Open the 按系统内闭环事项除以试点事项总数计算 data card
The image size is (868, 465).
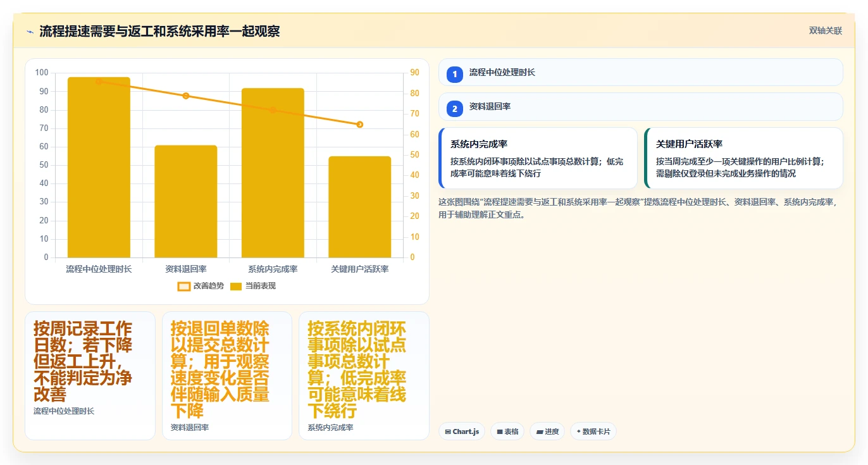click(364, 376)
